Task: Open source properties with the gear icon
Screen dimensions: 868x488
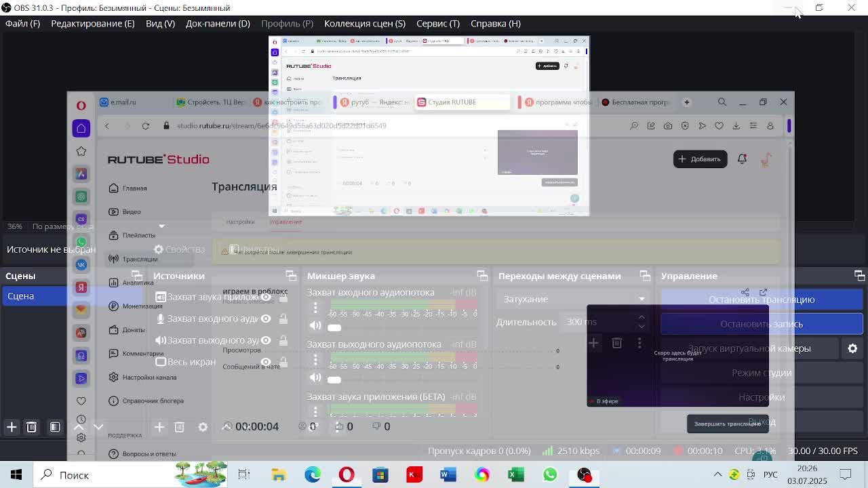Action: coord(203,427)
